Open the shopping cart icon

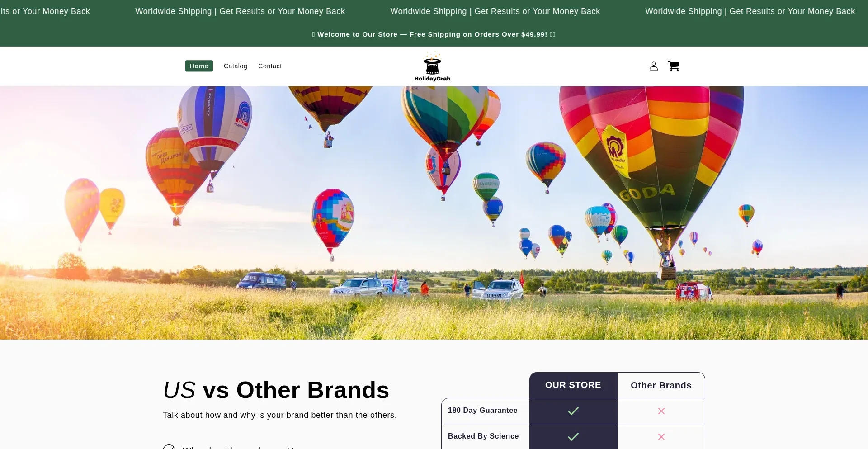tap(674, 66)
